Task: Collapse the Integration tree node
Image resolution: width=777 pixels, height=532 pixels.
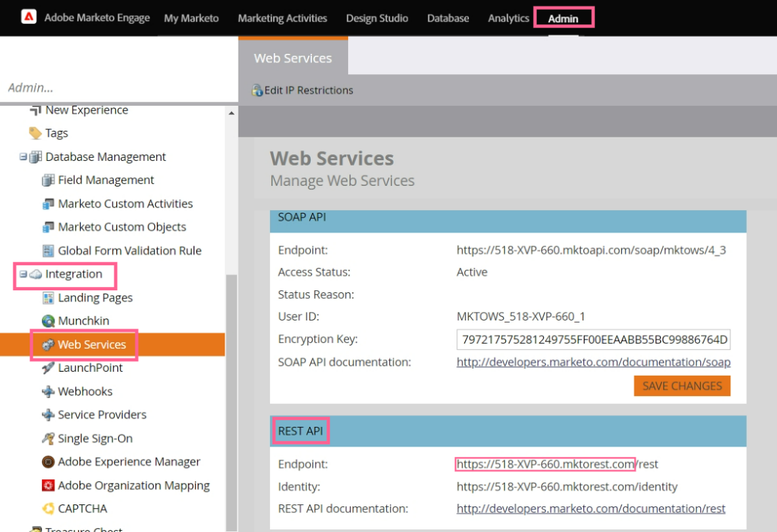Action: pos(23,274)
